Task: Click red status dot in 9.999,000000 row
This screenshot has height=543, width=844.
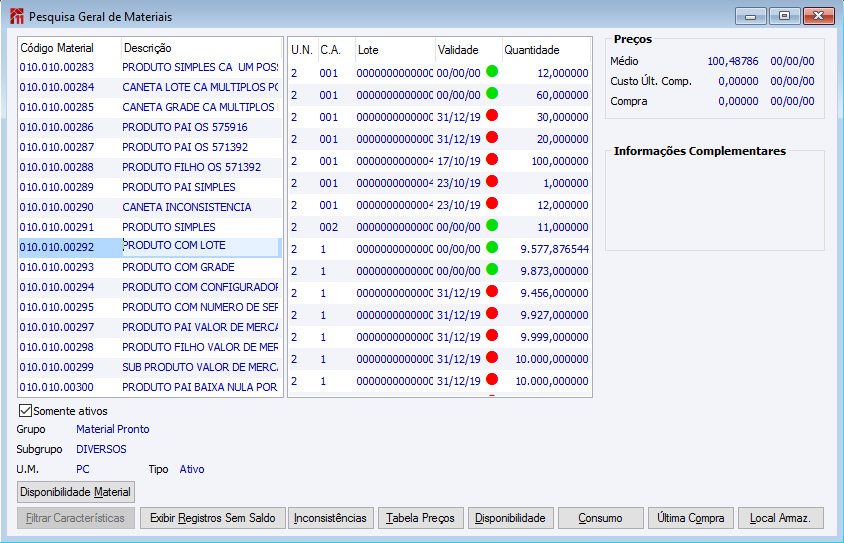Action: click(x=492, y=335)
